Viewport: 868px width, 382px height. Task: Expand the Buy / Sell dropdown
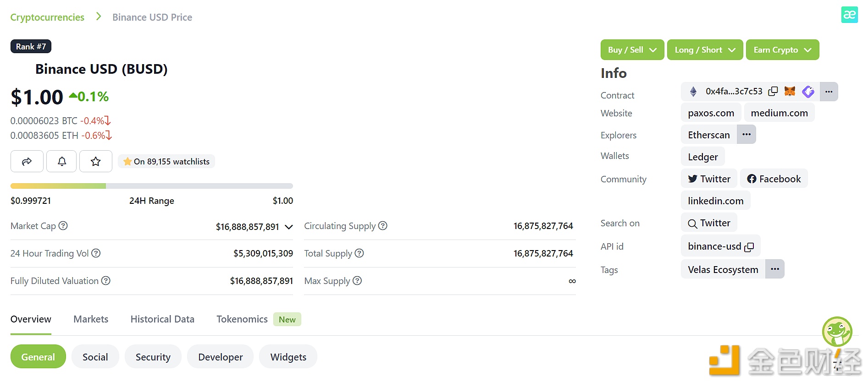[632, 50]
